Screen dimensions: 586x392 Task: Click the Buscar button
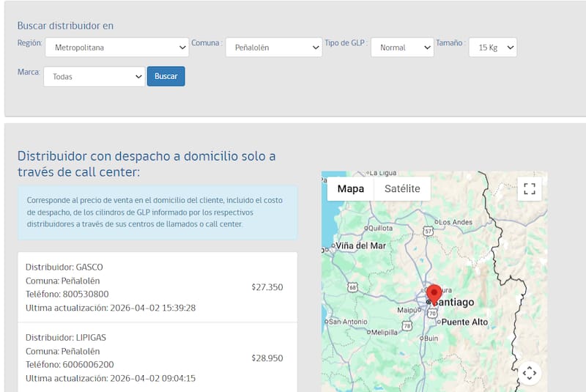(x=166, y=76)
